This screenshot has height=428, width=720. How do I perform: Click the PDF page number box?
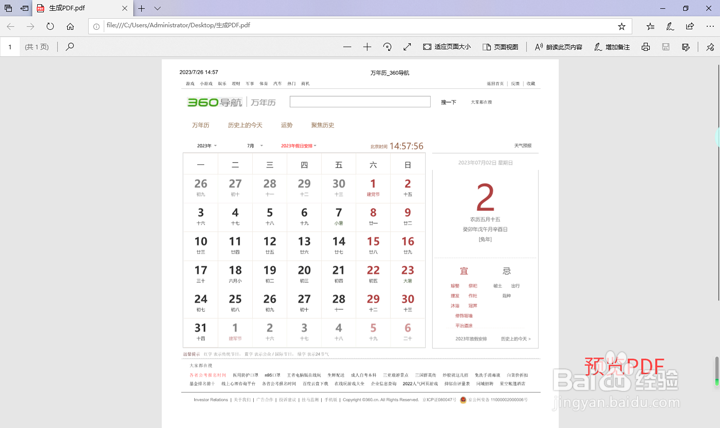click(10, 47)
